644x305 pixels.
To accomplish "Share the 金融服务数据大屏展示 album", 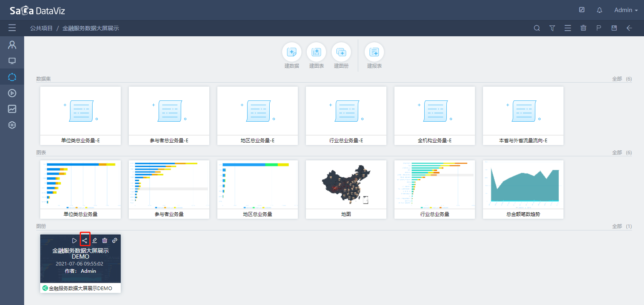I will 85,241.
